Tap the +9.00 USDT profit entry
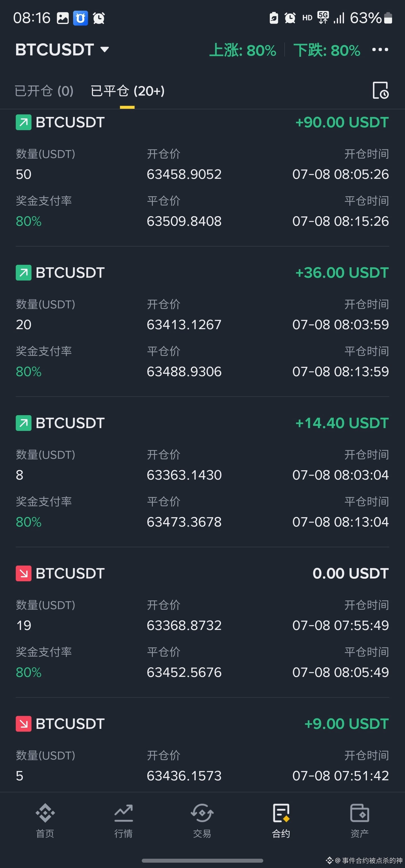The image size is (405, 868). [x=347, y=724]
